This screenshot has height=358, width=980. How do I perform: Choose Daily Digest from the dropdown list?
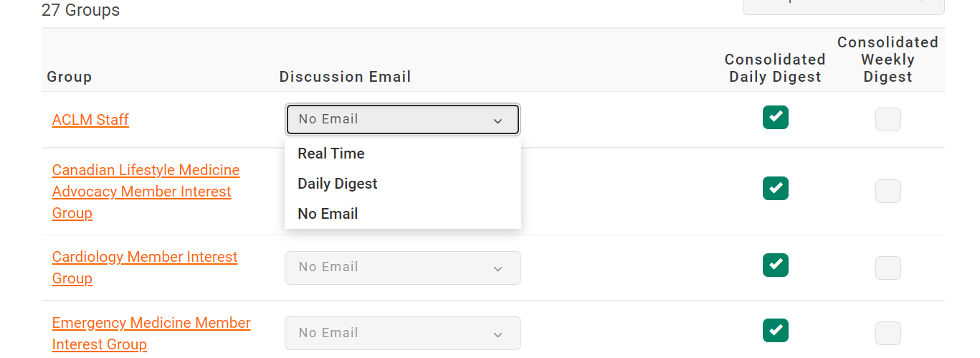pyautogui.click(x=338, y=184)
